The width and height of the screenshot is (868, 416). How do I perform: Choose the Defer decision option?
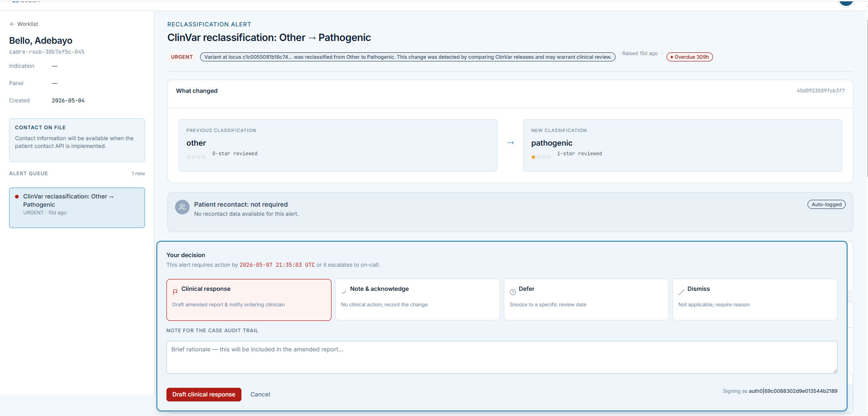tap(586, 300)
